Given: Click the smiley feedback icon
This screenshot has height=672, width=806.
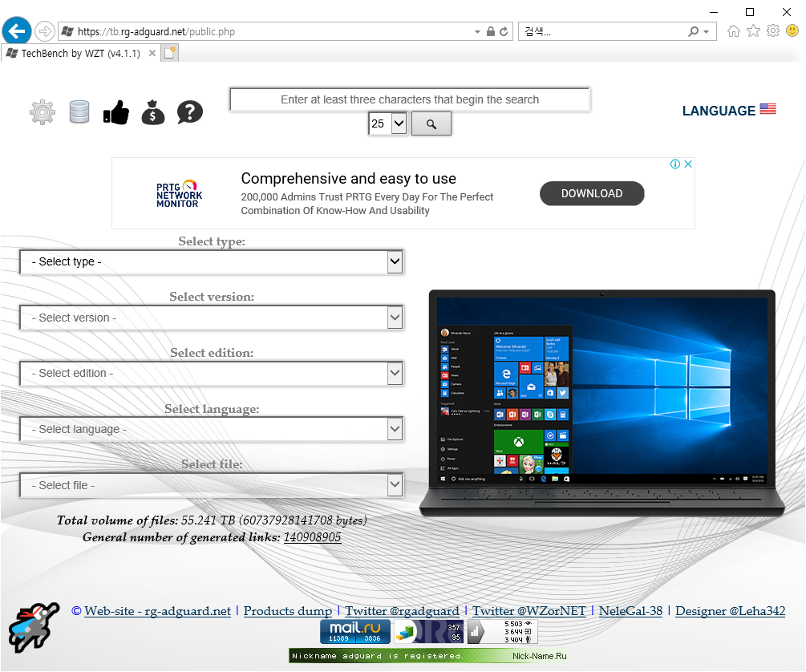Looking at the screenshot, I should [x=792, y=30].
